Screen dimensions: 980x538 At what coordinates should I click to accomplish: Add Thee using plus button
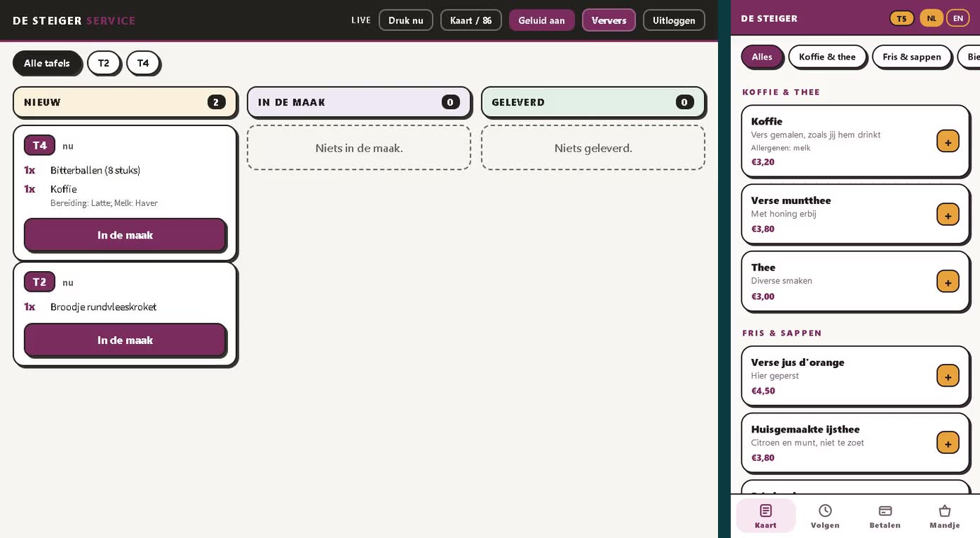947,281
